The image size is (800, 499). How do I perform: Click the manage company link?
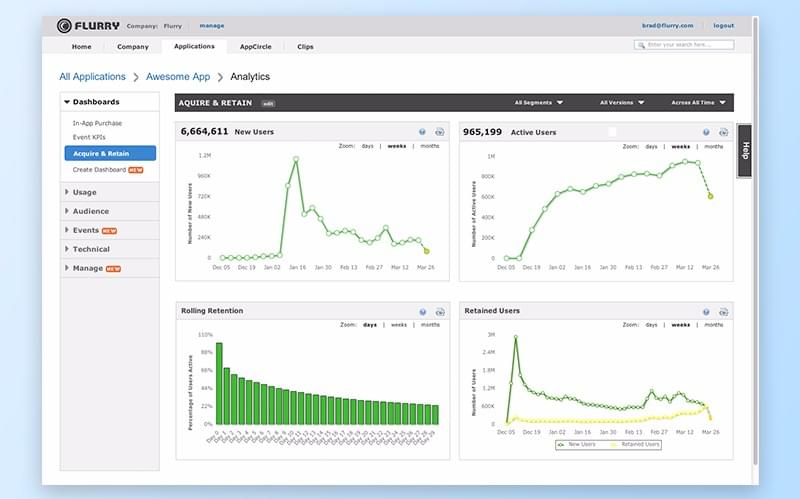(212, 26)
